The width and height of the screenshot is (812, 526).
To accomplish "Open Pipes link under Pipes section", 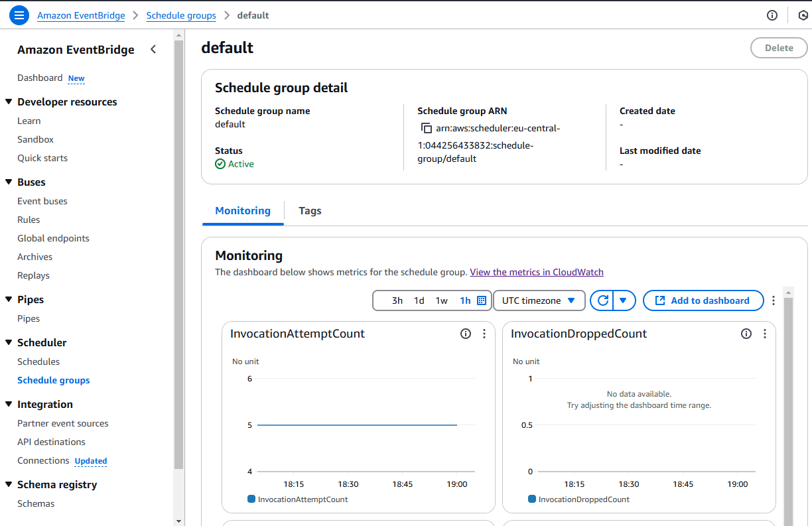I will click(x=29, y=318).
